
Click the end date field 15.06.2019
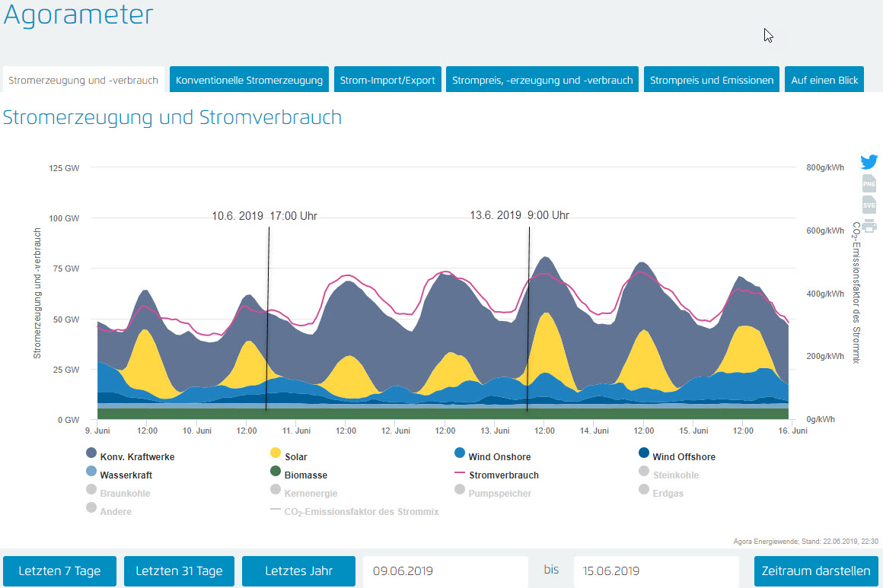[655, 571]
